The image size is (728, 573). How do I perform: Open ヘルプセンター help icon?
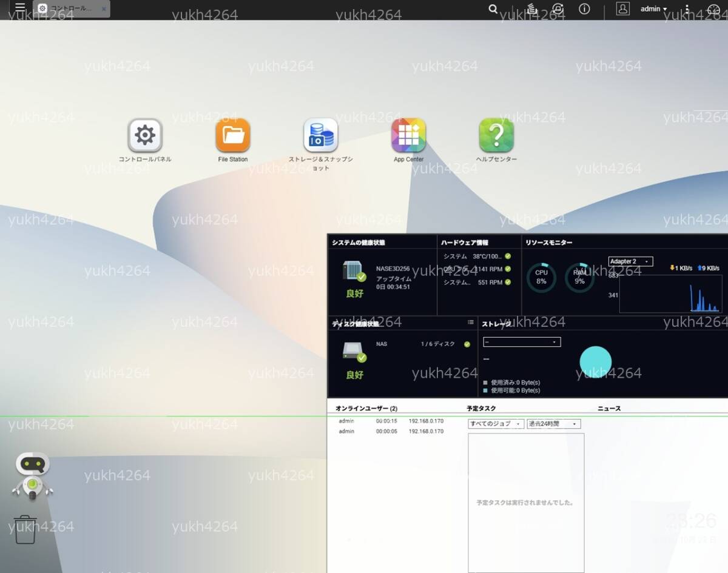point(496,135)
